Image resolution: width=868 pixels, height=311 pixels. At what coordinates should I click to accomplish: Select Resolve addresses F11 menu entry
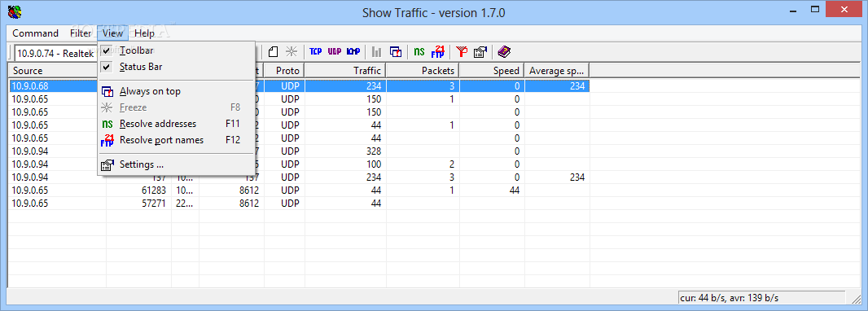click(x=176, y=124)
